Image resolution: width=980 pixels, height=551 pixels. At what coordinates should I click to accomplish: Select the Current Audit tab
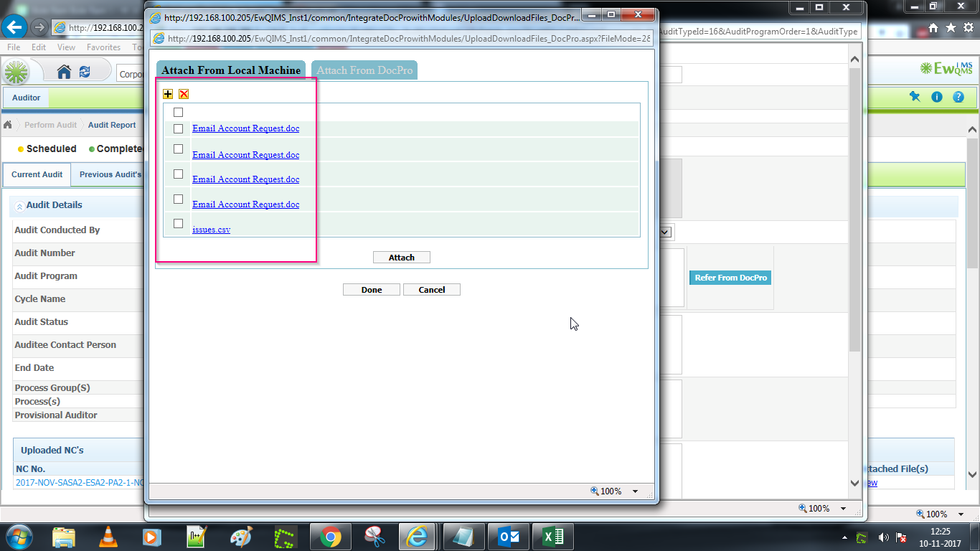pos(37,174)
